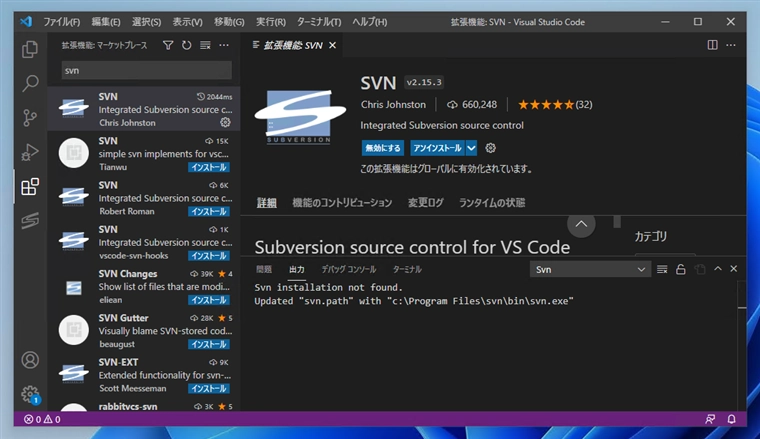Clear the output panel
The width and height of the screenshot is (760, 439).
coord(662,269)
